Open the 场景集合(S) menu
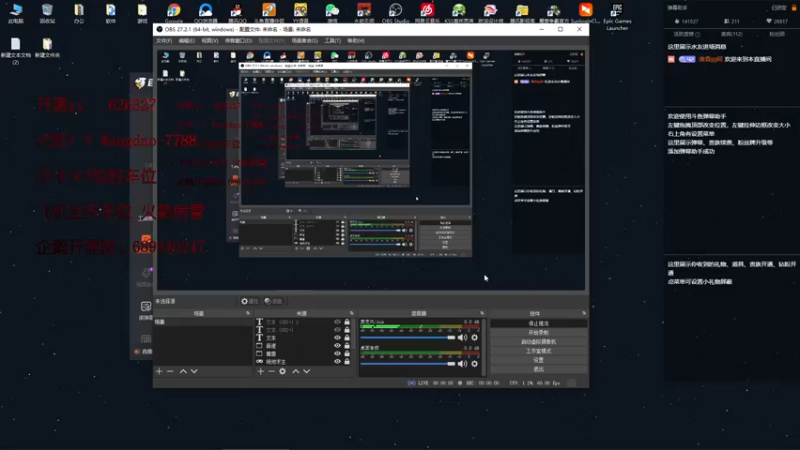 (305, 41)
